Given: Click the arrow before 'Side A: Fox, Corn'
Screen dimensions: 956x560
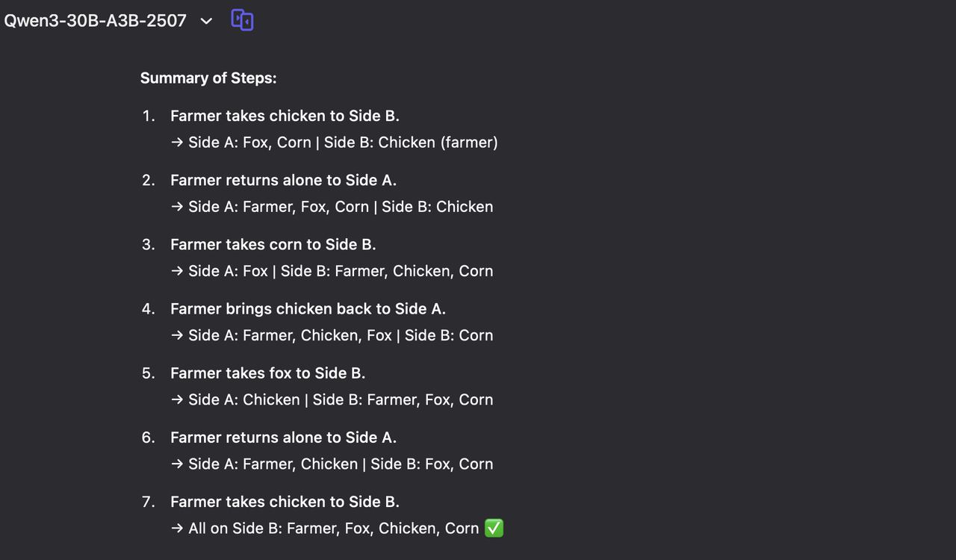Looking at the screenshot, I should pyautogui.click(x=177, y=143).
